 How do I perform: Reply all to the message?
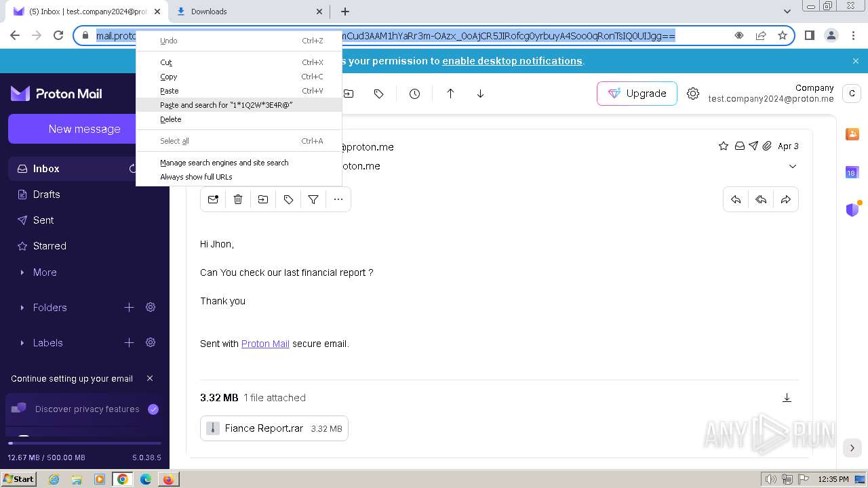[761, 199]
